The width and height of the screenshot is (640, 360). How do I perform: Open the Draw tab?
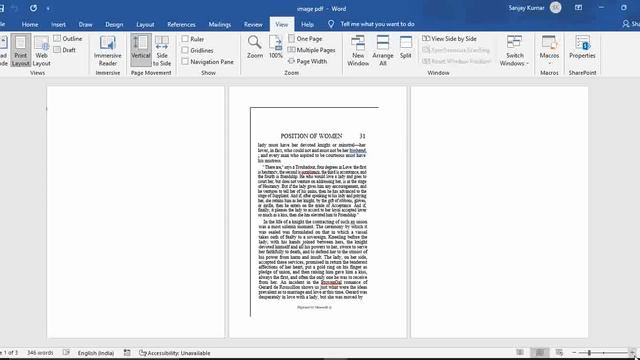point(85,24)
